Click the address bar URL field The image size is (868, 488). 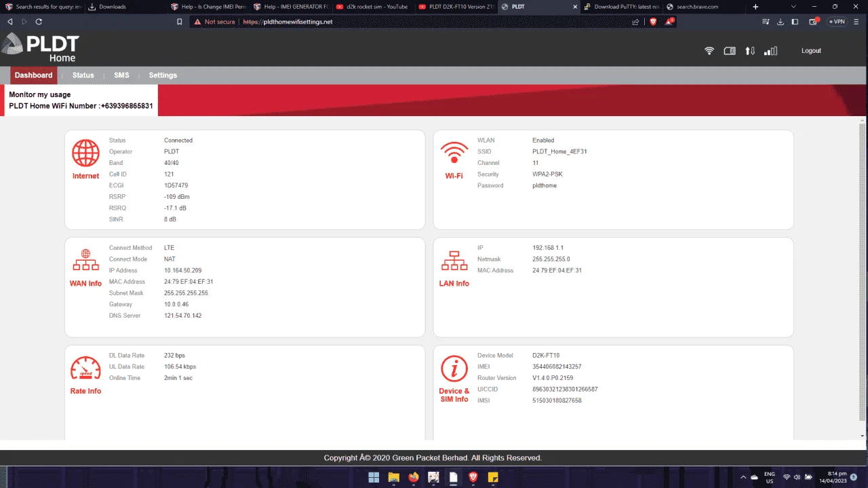pos(434,22)
